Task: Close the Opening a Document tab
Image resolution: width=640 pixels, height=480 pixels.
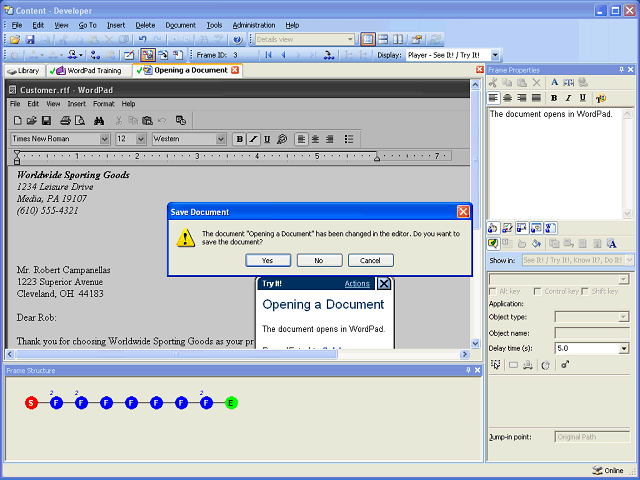Action: [235, 70]
